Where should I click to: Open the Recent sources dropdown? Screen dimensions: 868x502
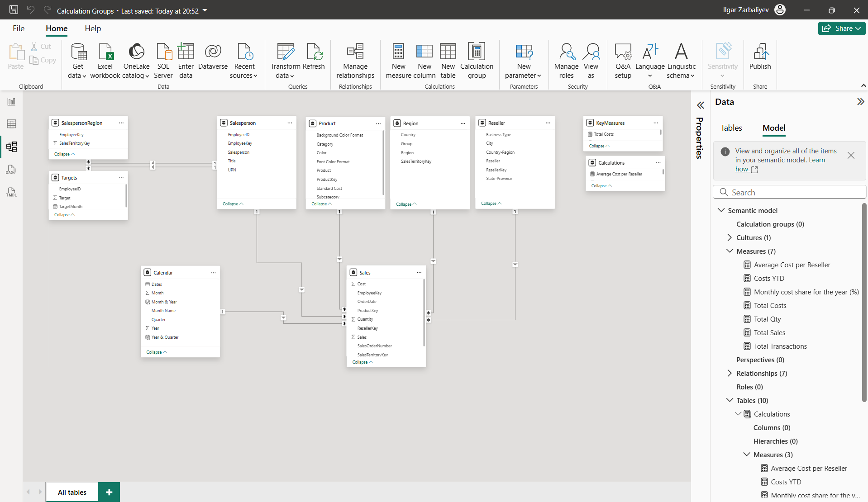tap(244, 61)
